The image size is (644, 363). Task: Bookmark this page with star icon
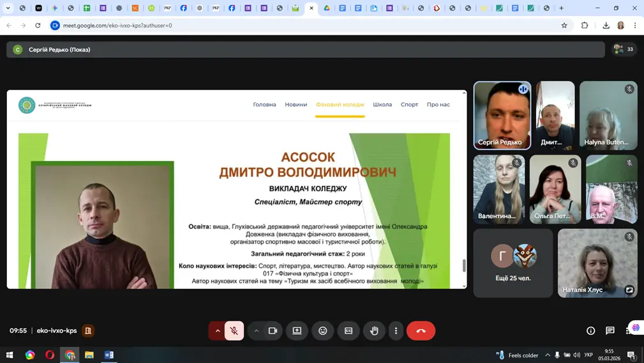click(564, 26)
